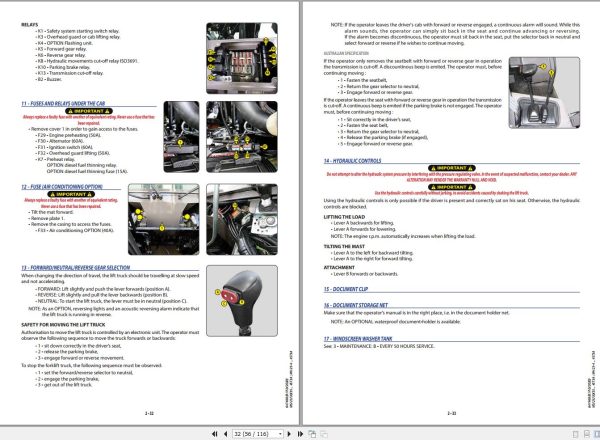600x440 pixels.
Task: Click the page number at the bottom of the right page
Action: pos(452,413)
